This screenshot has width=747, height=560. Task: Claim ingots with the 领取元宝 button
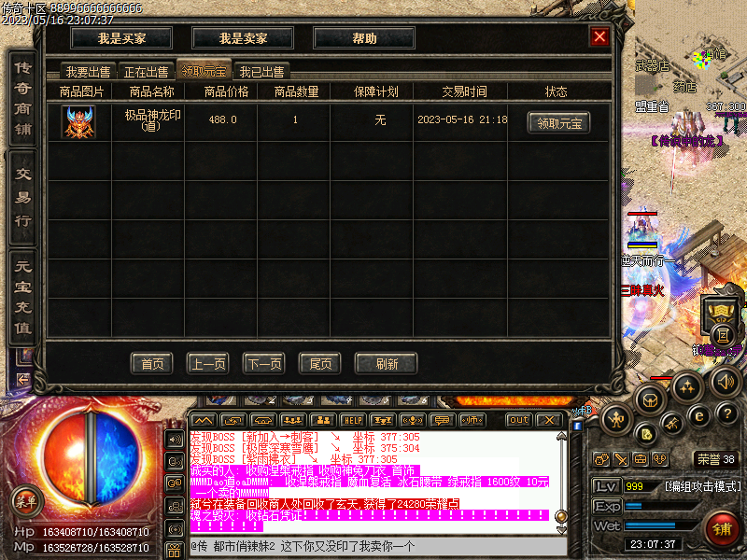pos(557,122)
